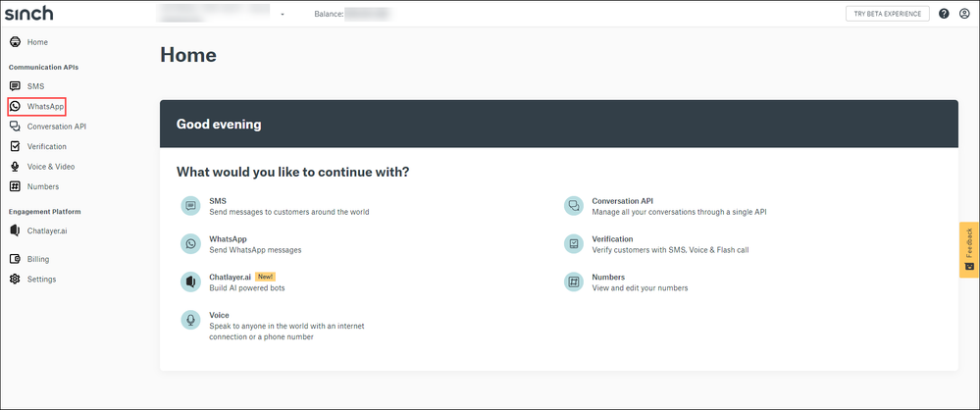The width and height of the screenshot is (980, 410).
Task: Open the help question mark icon
Action: (944, 14)
